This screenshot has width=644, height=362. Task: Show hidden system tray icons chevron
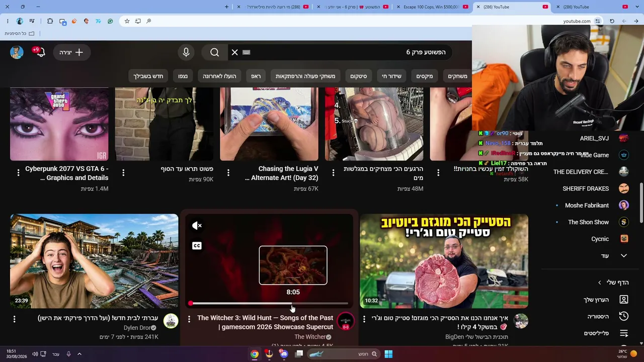tap(79, 354)
